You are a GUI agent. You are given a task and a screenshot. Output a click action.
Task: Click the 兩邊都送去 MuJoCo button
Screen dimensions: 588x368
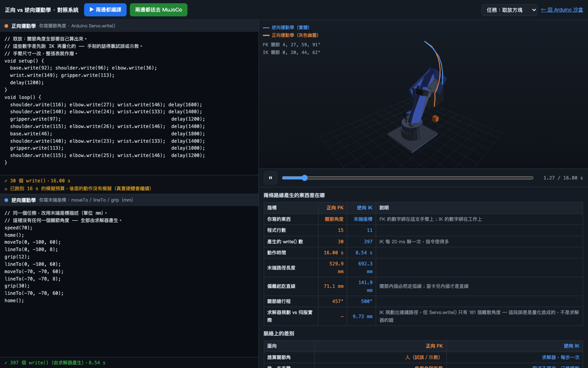[x=158, y=10]
